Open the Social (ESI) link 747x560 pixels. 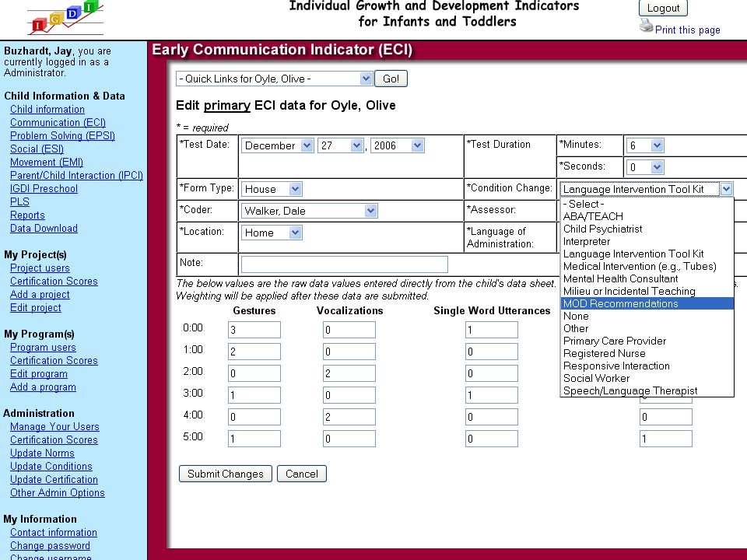pyautogui.click(x=37, y=149)
